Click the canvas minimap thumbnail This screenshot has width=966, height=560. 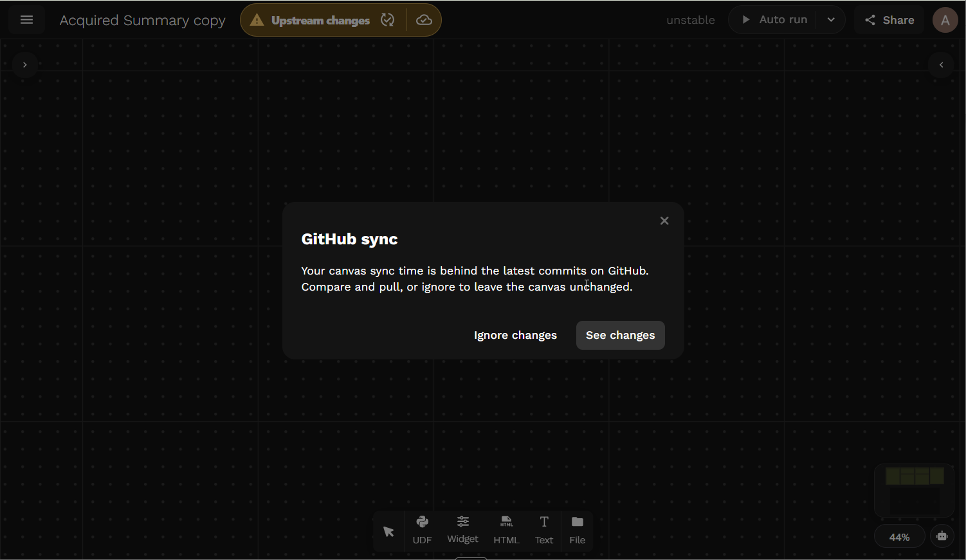coord(914,491)
